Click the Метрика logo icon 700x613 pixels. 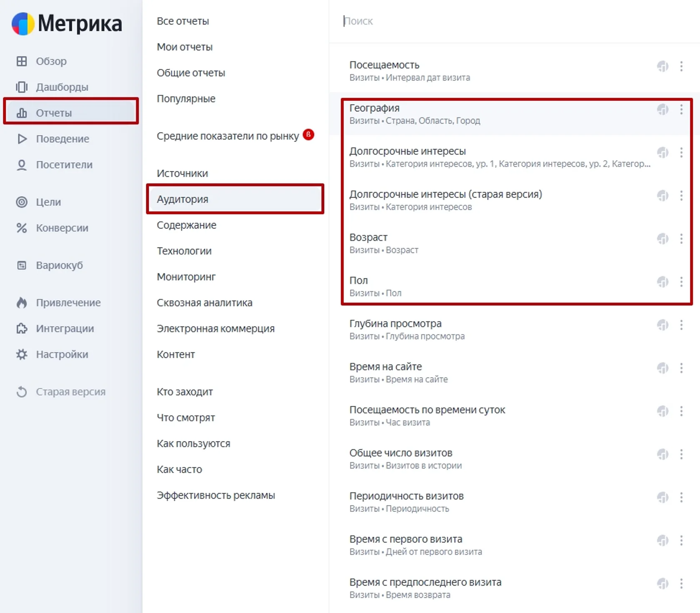[x=23, y=24]
